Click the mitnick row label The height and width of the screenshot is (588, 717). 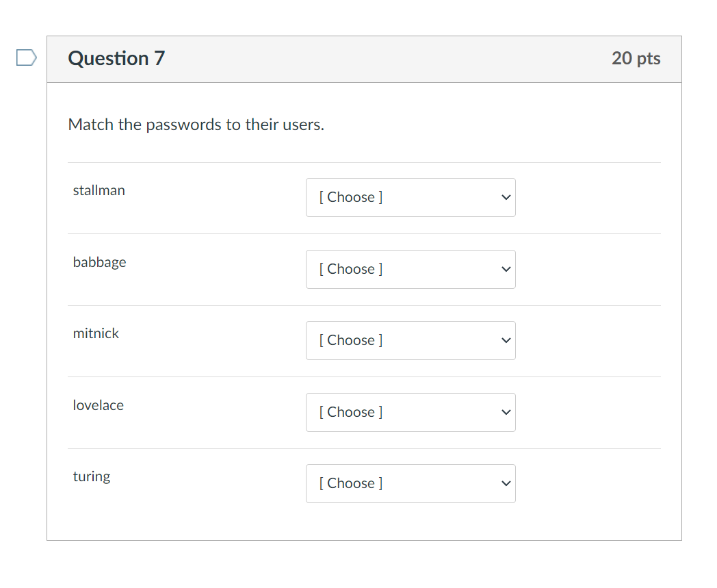click(x=96, y=333)
